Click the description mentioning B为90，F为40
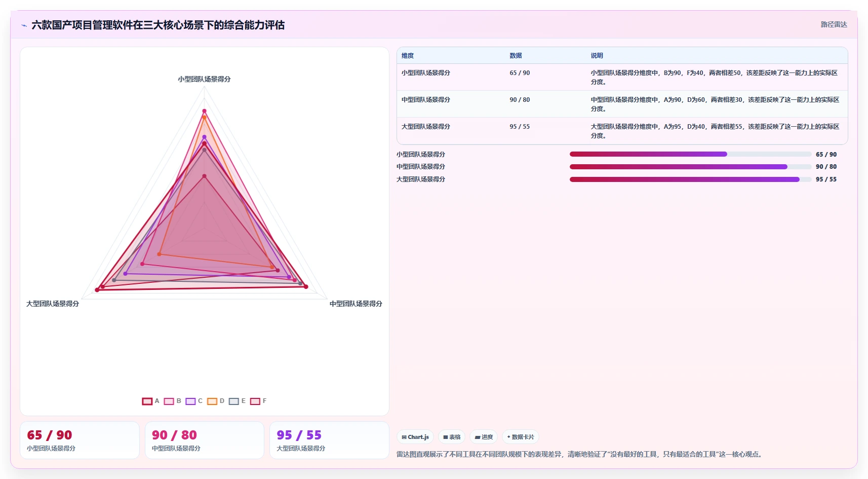This screenshot has width=868, height=479. 714,78
